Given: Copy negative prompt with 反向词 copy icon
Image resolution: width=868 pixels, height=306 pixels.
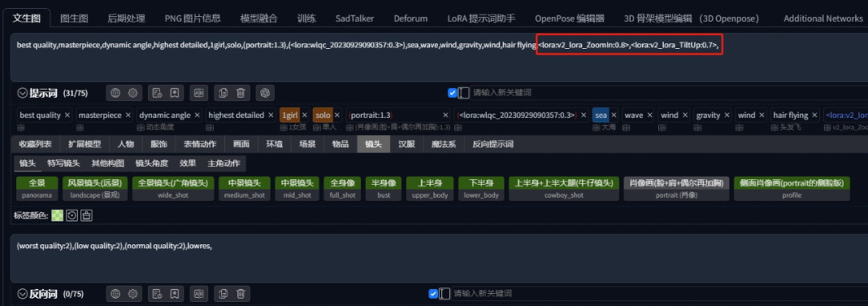Looking at the screenshot, I should pyautogui.click(x=223, y=294).
